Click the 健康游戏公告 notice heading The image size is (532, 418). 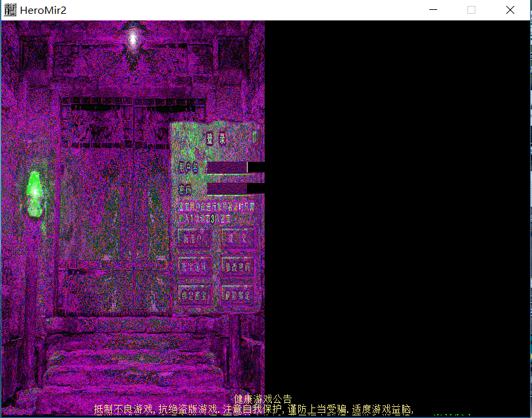coord(263,399)
